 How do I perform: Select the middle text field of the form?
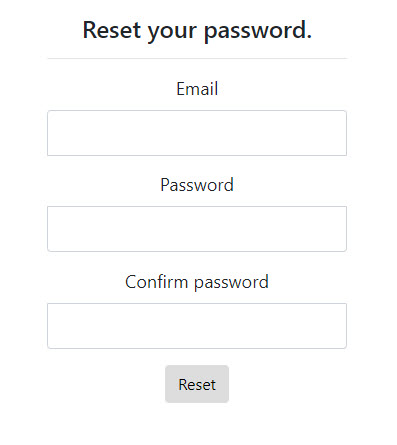(197, 229)
